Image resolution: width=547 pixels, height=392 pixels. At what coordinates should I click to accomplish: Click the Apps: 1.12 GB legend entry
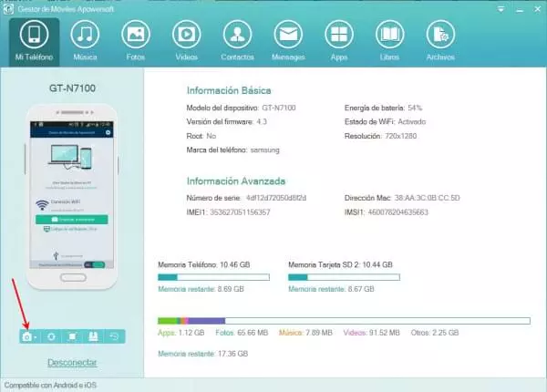pos(181,333)
